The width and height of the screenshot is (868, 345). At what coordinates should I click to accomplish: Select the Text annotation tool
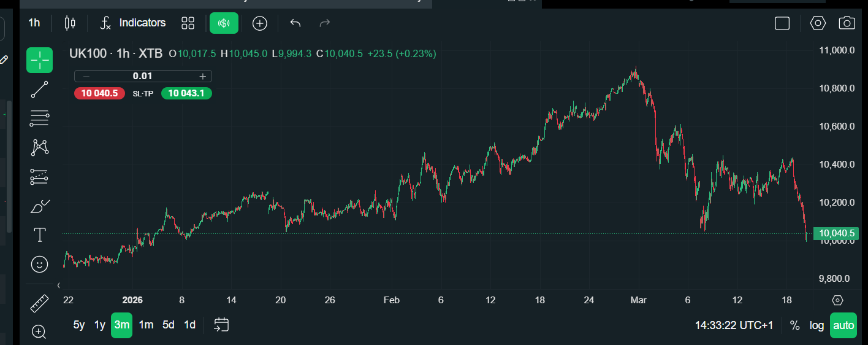pos(39,235)
